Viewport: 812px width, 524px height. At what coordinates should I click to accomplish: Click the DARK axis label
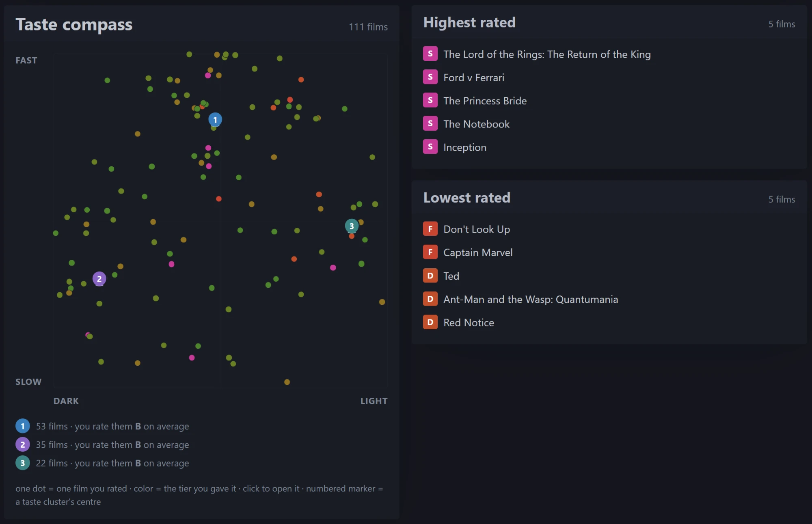[x=66, y=401]
